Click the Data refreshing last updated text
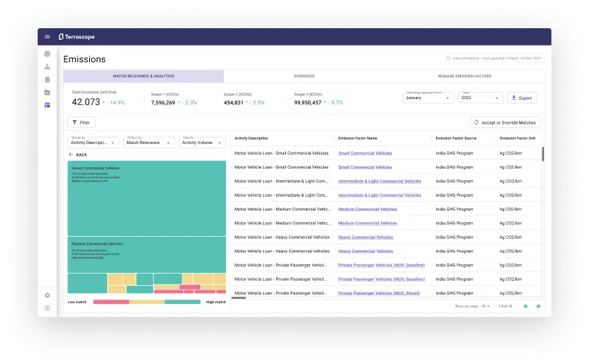 (x=497, y=58)
